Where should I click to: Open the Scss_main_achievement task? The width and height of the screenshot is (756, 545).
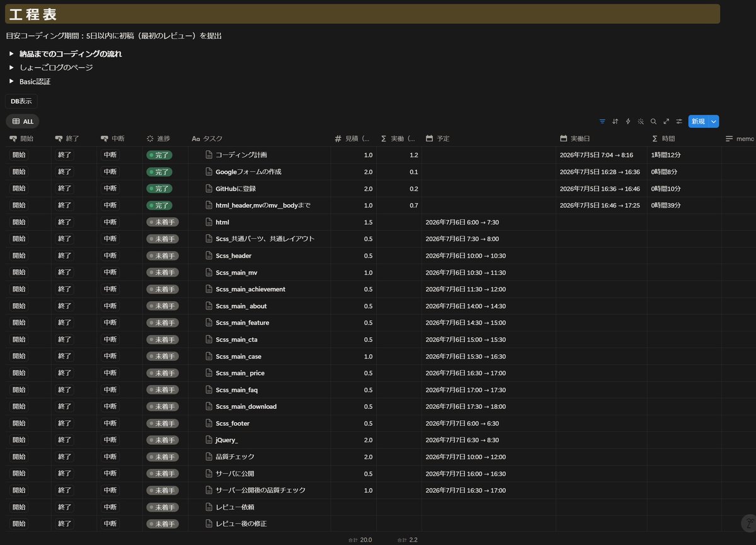250,289
